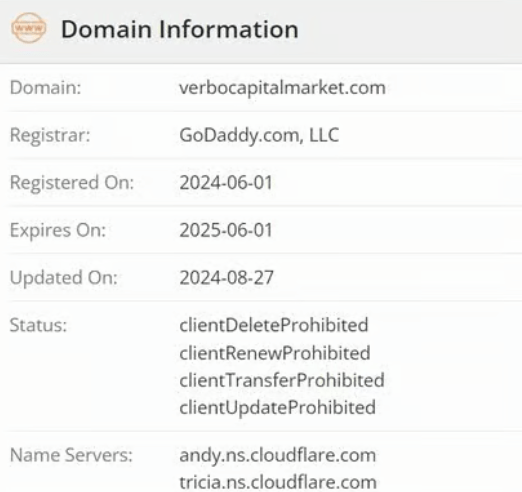Click the Expires On date 2025-06-01
The image size is (522, 492).
tap(226, 230)
